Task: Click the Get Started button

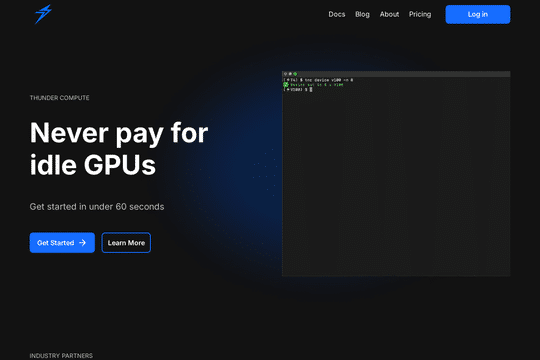Action: point(62,243)
